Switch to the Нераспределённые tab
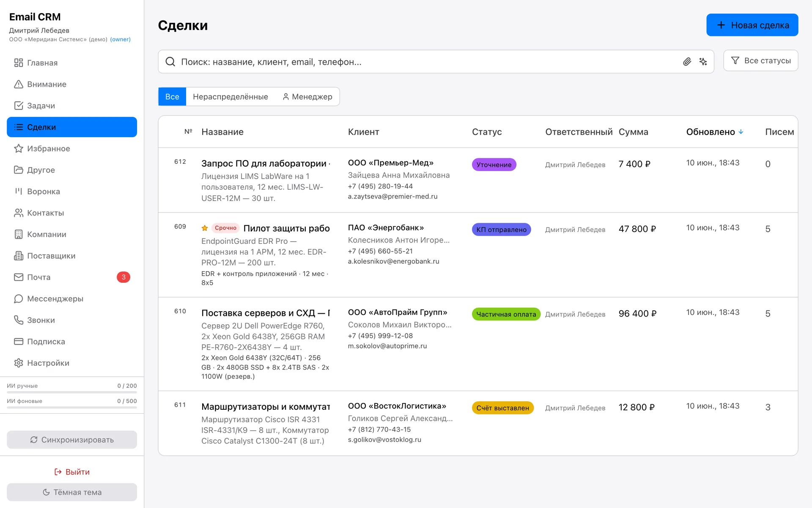812x508 pixels. click(x=230, y=97)
